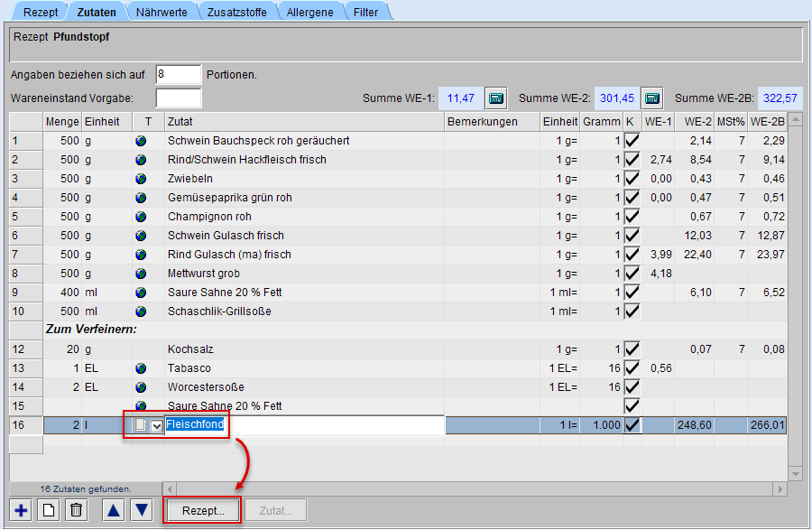Open the Nährwerte tab
This screenshot has height=530, width=812.
pos(161,12)
